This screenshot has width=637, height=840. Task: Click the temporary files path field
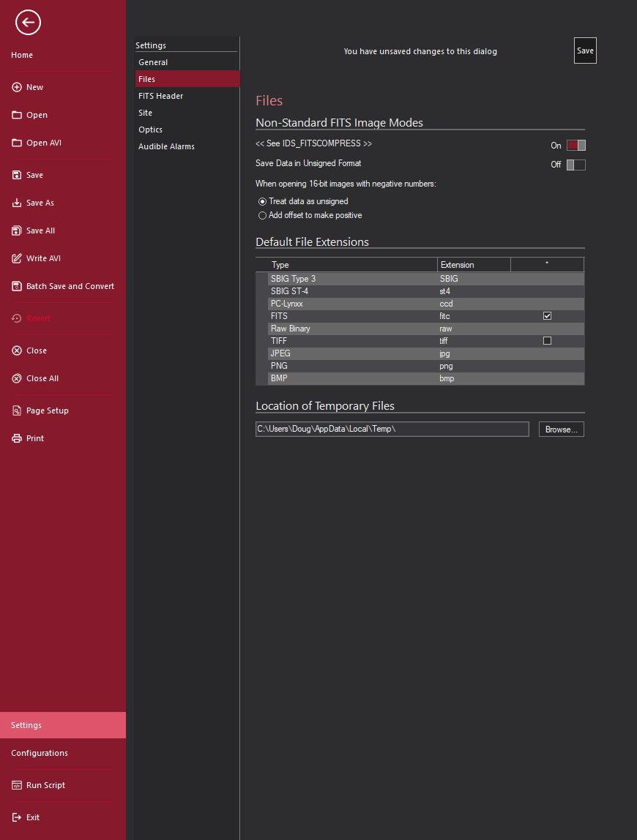pyautogui.click(x=392, y=430)
